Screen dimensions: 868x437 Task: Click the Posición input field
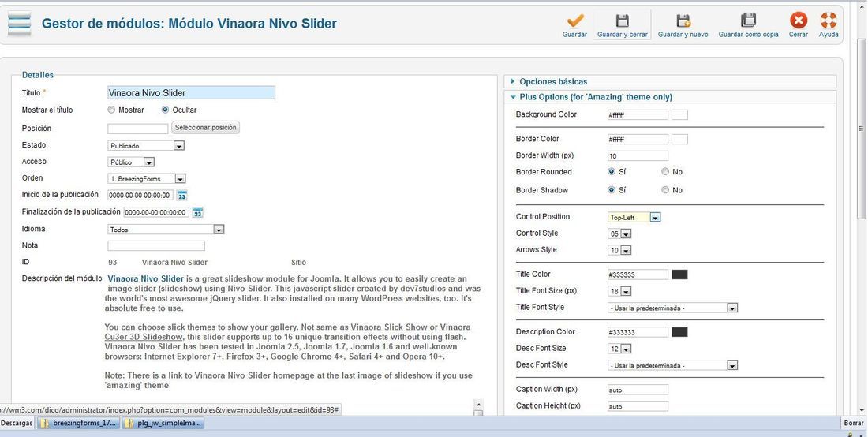(x=138, y=129)
